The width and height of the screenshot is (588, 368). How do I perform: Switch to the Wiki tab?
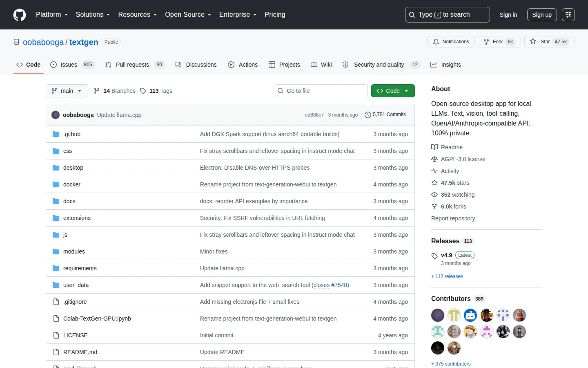321,65
